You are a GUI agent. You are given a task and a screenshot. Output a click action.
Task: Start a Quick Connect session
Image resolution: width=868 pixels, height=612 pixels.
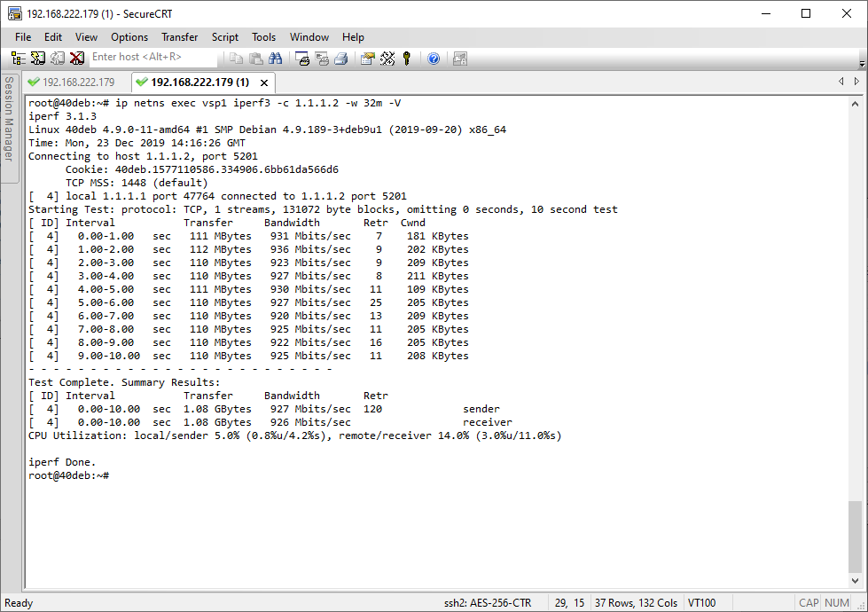pyautogui.click(x=38, y=58)
